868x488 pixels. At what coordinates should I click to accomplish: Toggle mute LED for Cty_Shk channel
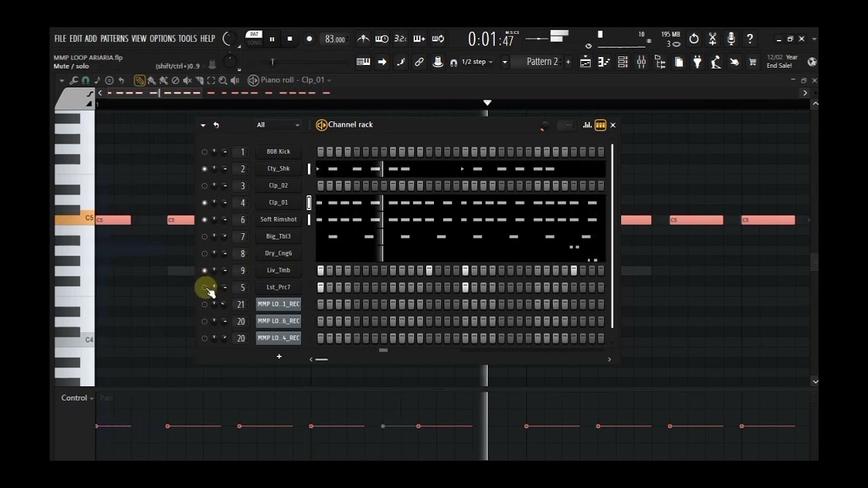click(x=204, y=169)
